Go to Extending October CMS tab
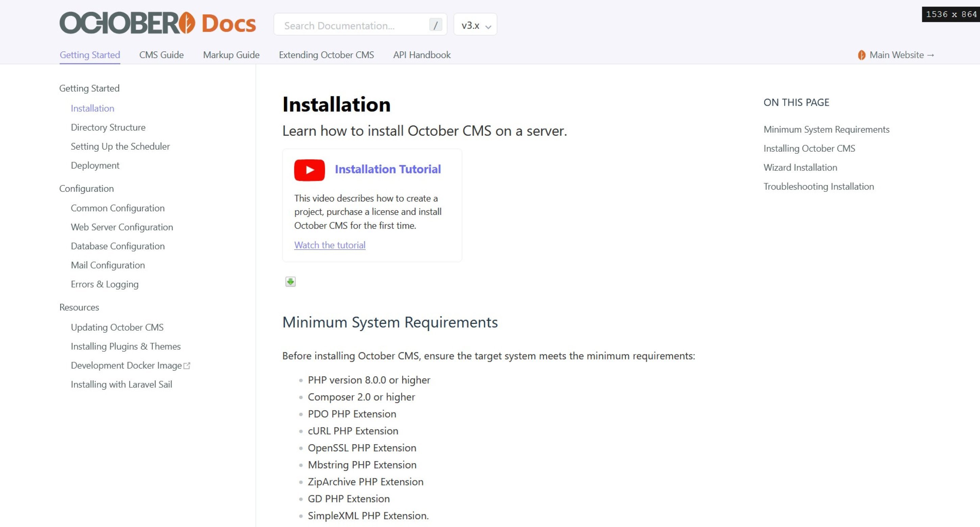The height and width of the screenshot is (527, 980). click(326, 55)
